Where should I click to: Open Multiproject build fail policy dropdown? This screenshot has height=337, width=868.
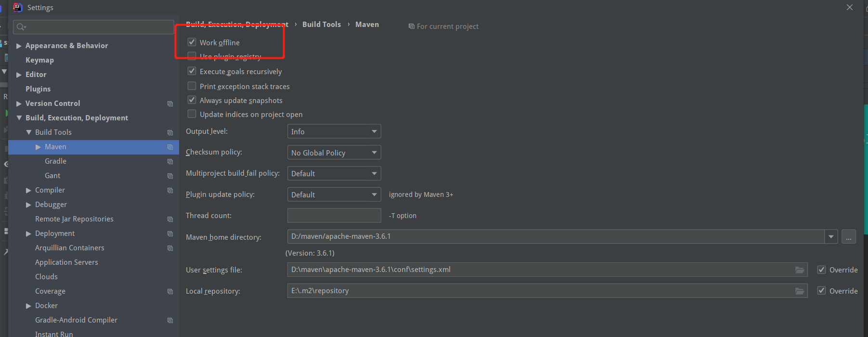click(334, 173)
